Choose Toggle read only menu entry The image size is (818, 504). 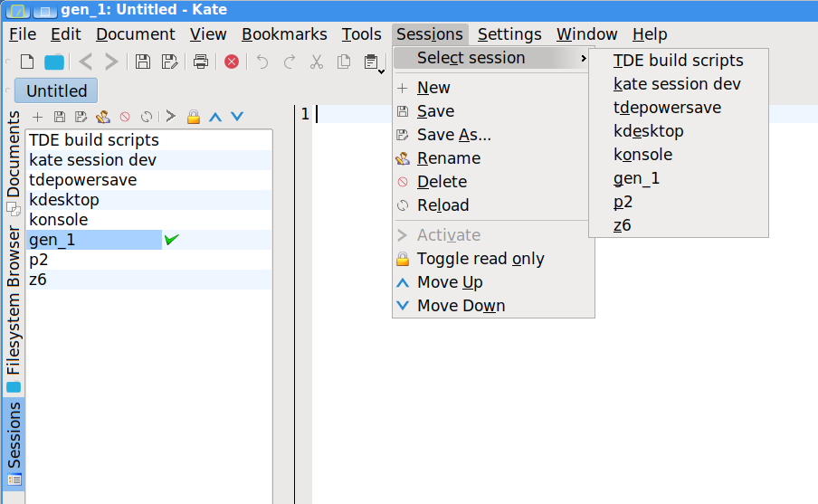tap(493, 259)
